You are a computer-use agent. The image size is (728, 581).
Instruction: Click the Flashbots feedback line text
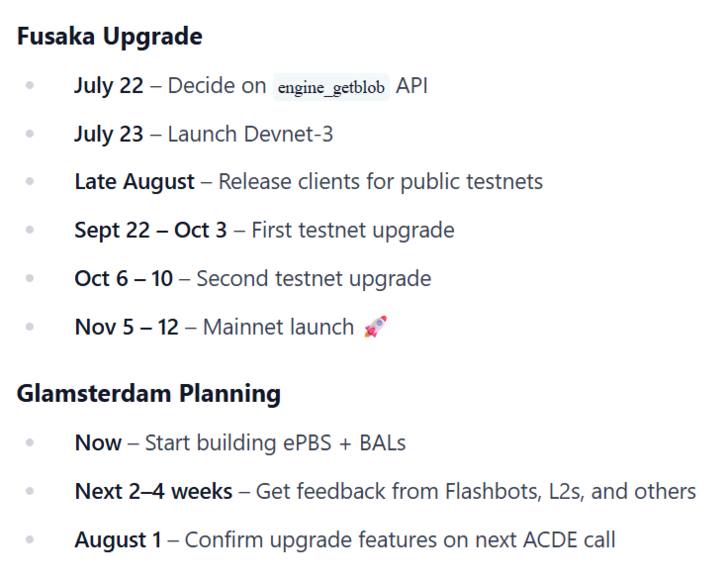(x=475, y=491)
